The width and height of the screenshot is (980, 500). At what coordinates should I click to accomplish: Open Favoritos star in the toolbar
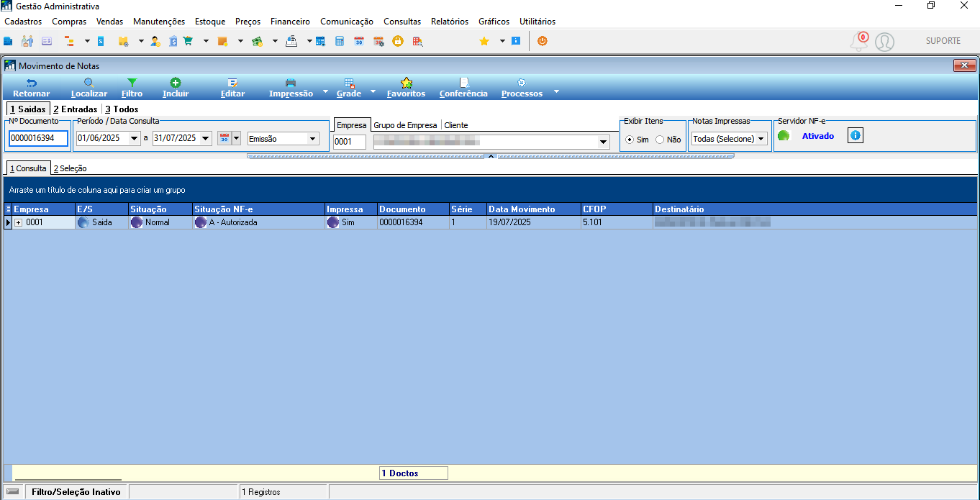click(x=406, y=83)
